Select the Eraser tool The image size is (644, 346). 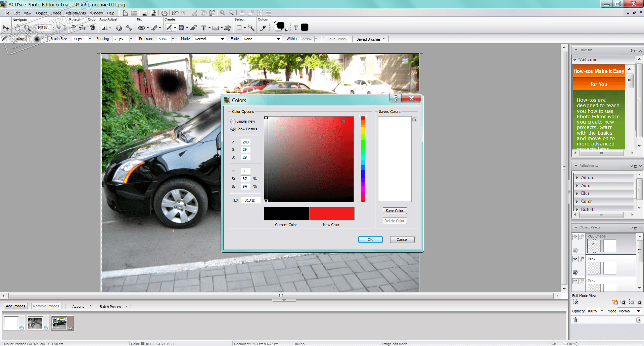[x=193, y=28]
